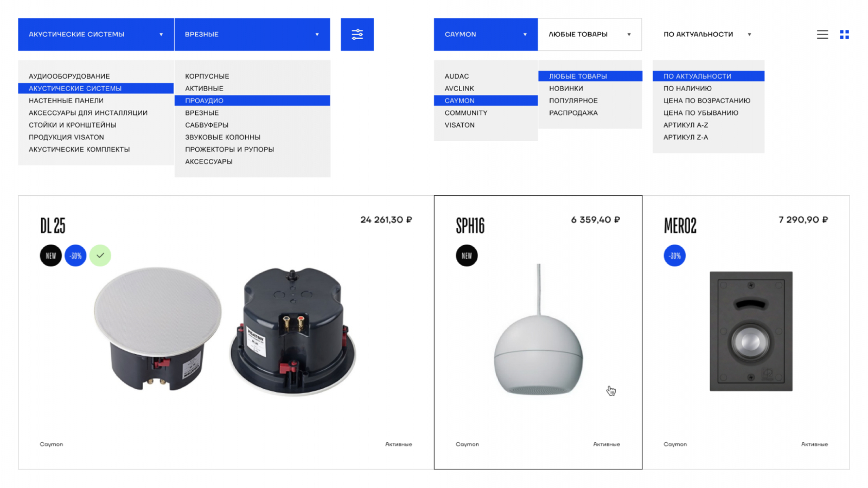The image size is (868, 488).
Task: Open the Caymon brand dropdown
Action: tap(486, 34)
